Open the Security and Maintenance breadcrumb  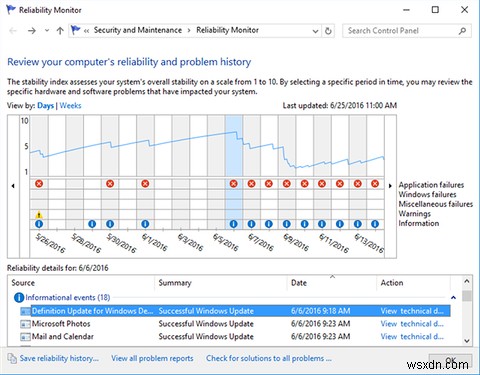[x=138, y=30]
